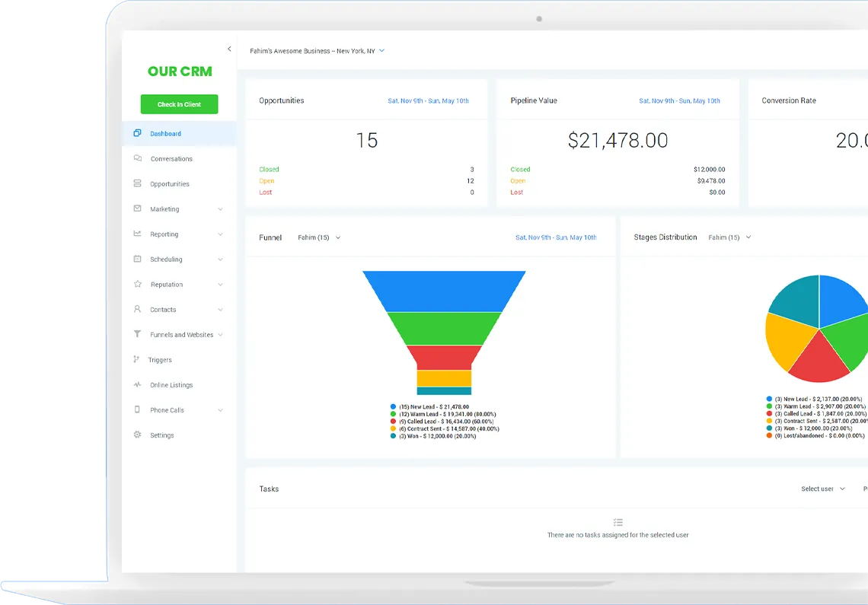
Task: Open the business location dropdown
Action: coord(318,51)
